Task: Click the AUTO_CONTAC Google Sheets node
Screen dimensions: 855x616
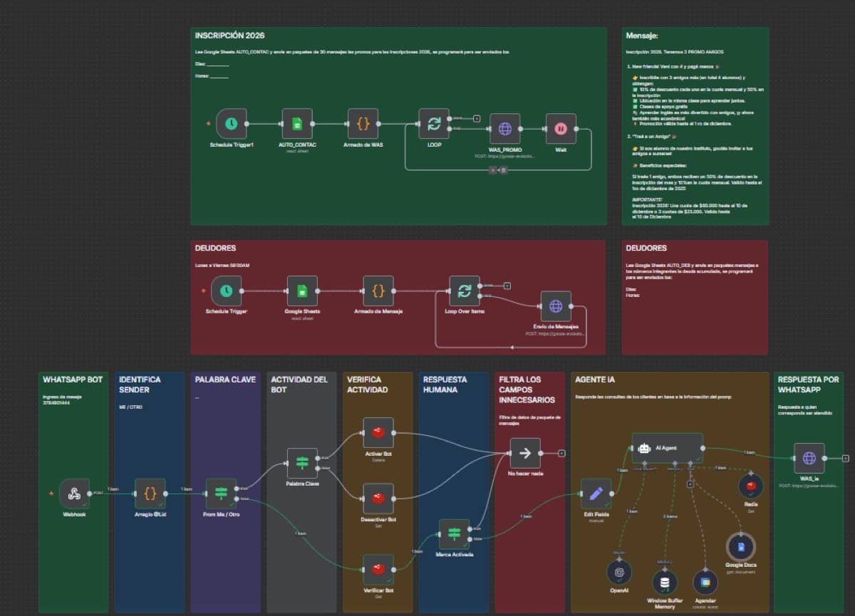Action: 297,124
